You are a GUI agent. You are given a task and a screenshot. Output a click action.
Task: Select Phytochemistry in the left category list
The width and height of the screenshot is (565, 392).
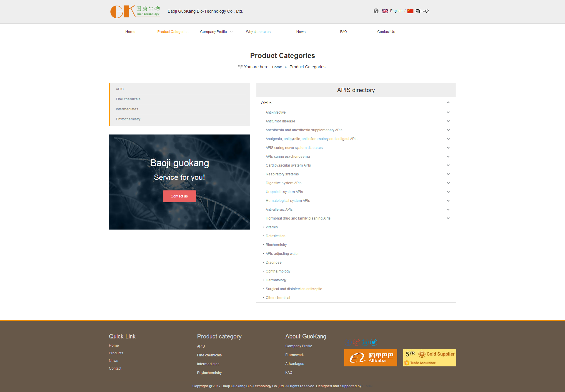click(128, 119)
